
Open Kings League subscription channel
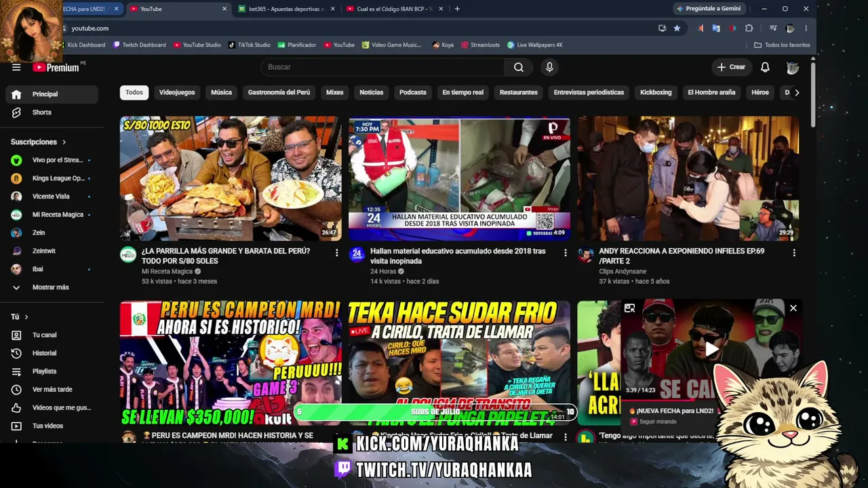[x=52, y=179]
